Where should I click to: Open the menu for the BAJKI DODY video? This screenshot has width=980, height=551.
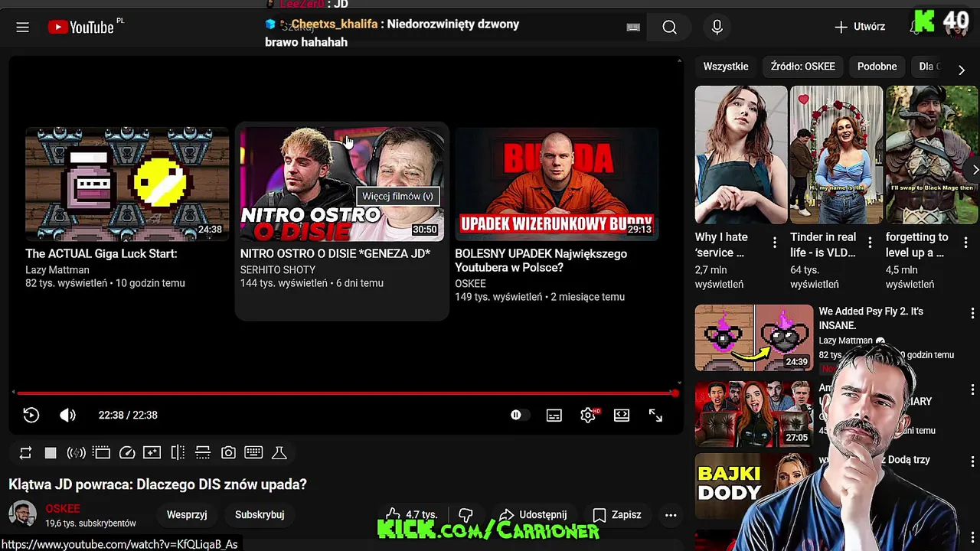972,462
